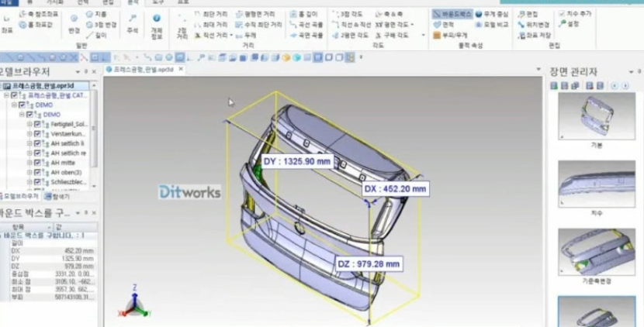Click the 무게 중심 center of gravity tool
The image size is (644, 327).
tap(492, 14)
